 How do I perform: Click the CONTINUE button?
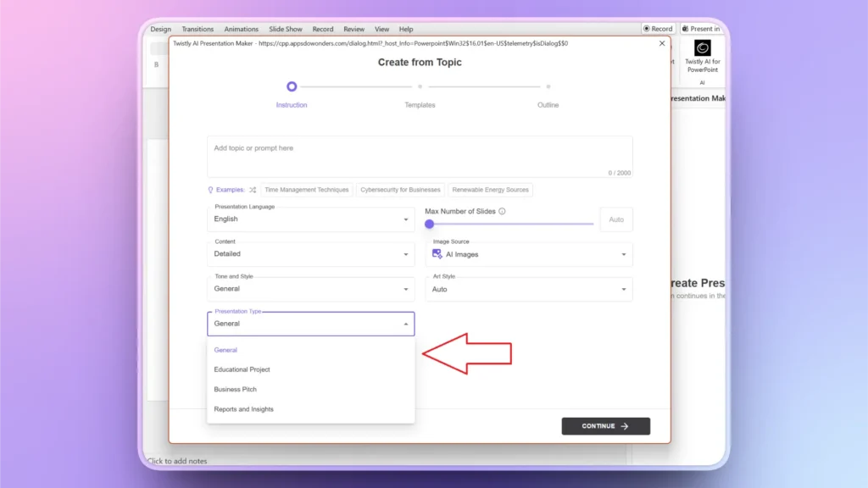click(605, 426)
